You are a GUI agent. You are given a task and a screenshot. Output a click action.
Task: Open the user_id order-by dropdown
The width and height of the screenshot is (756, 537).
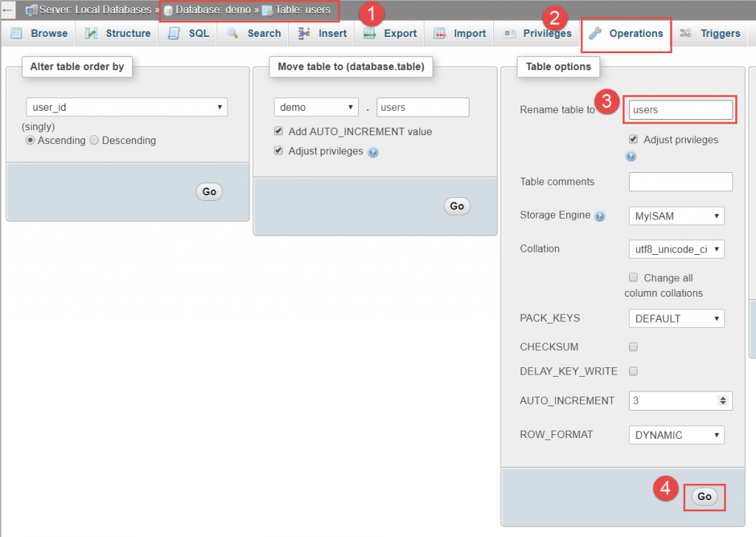[126, 107]
